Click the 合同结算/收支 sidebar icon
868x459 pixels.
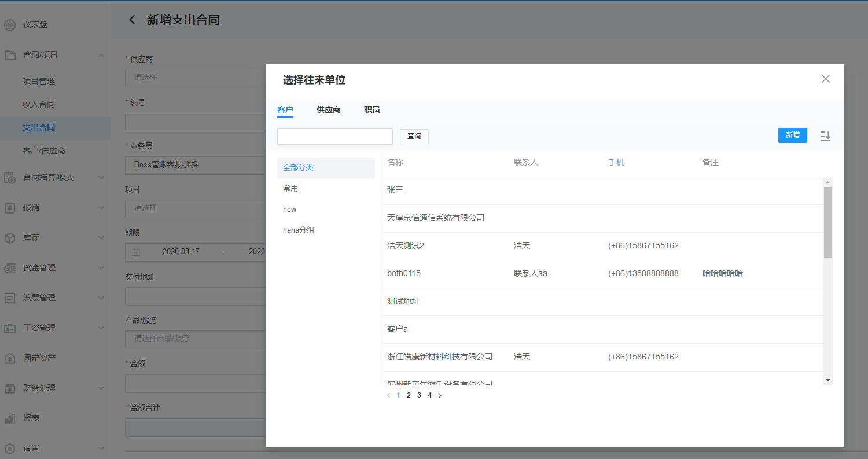pyautogui.click(x=10, y=178)
